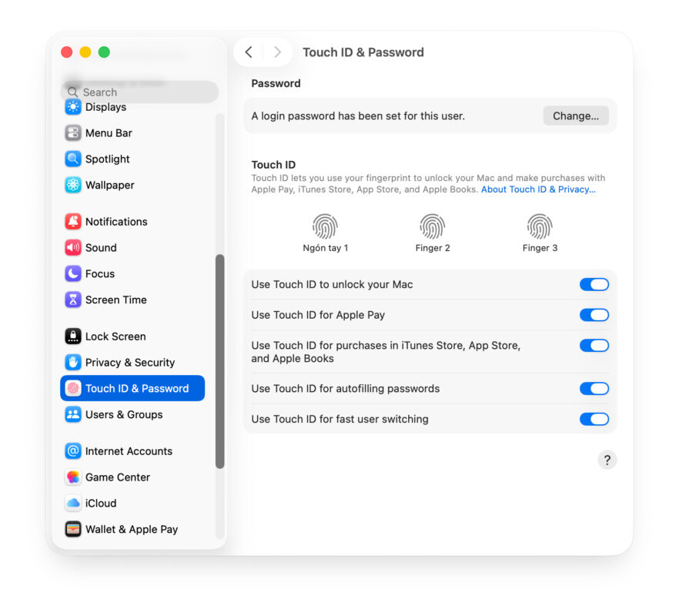
Task: Select the Finger 2 fingerprint icon
Action: 433,228
